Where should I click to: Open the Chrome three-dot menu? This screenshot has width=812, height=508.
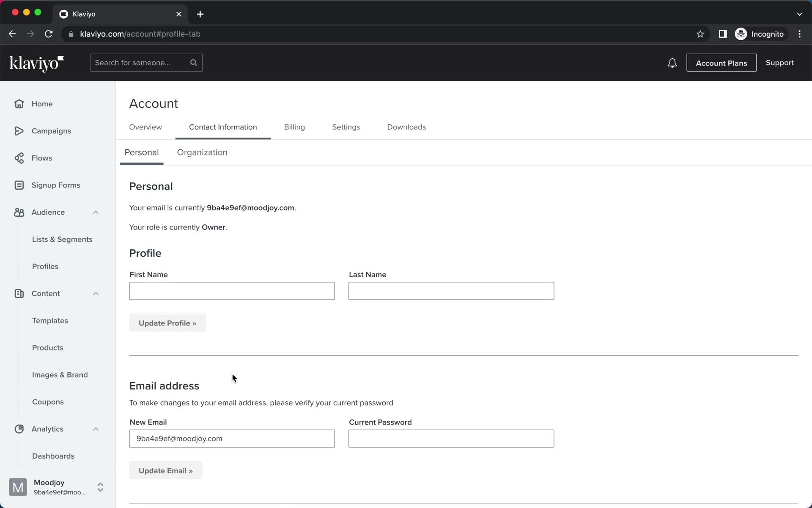coord(799,34)
